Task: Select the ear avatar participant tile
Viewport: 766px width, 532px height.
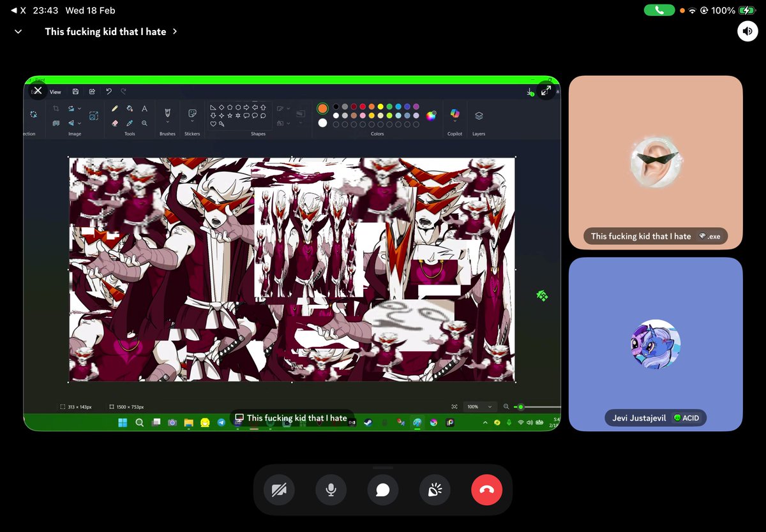Action: [656, 162]
